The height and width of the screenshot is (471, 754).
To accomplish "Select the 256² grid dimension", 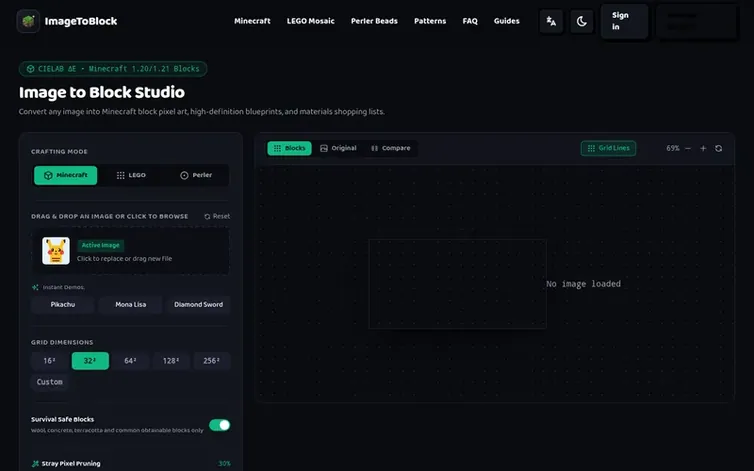I will (x=212, y=361).
